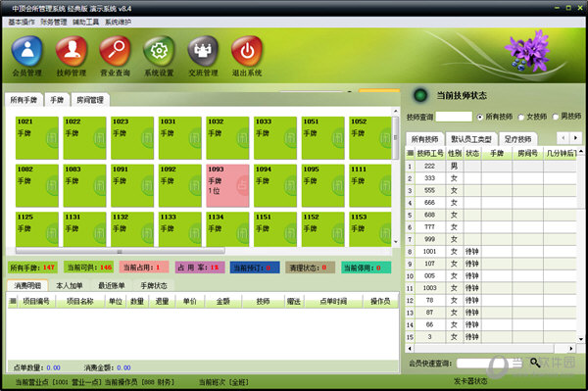
Task: Select hand-card tile 1111
Action: [370, 185]
